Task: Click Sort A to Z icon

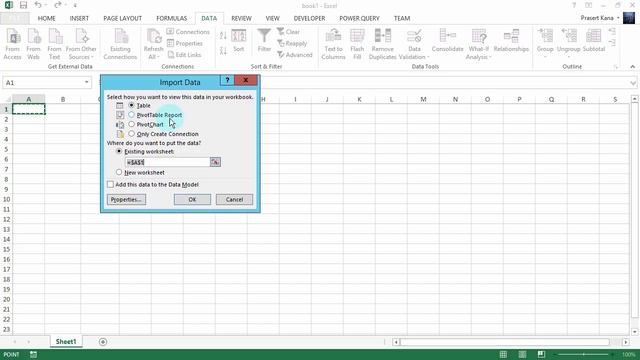Action: click(x=223, y=36)
